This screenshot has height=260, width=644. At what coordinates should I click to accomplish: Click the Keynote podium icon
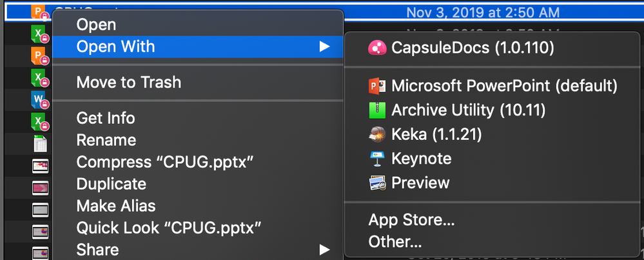377,159
